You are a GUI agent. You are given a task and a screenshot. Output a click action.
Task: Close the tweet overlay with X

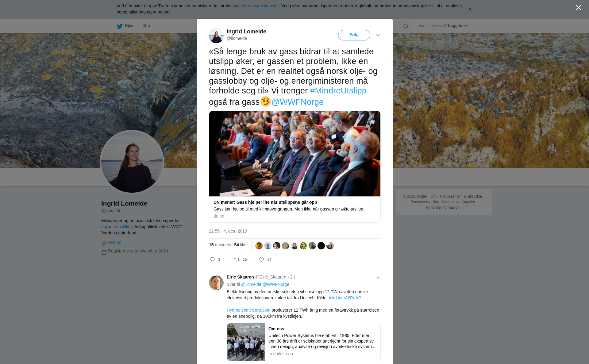pos(579,8)
